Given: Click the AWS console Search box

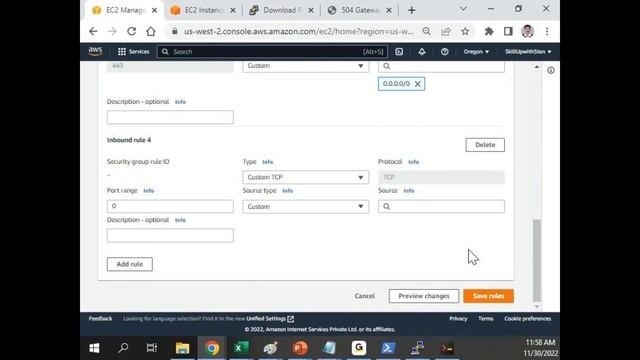Looking at the screenshot, I should (271, 51).
